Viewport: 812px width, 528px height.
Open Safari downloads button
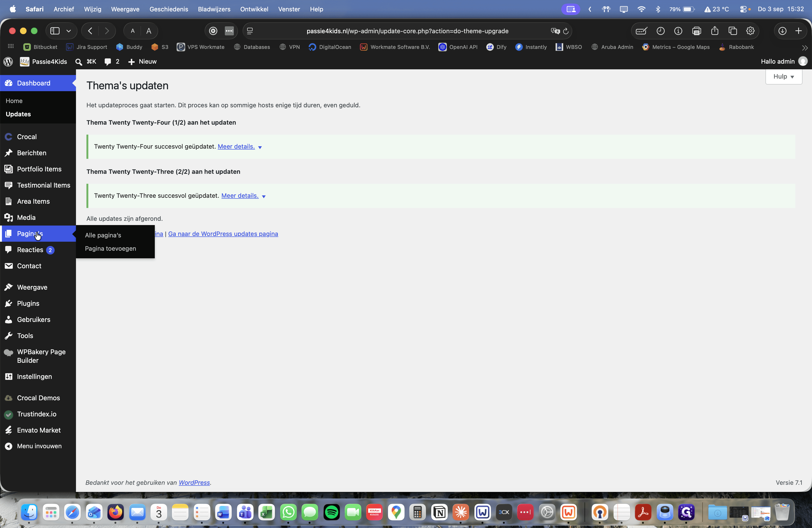pos(782,31)
